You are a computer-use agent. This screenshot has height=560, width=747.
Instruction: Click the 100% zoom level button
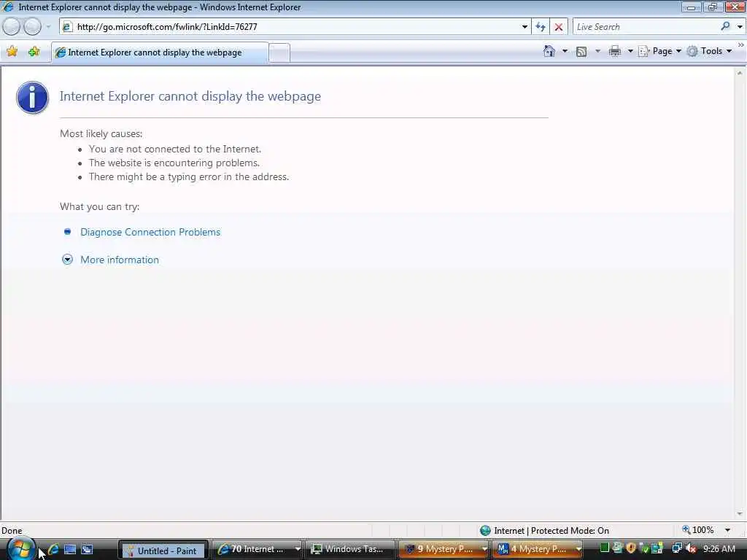(699, 530)
